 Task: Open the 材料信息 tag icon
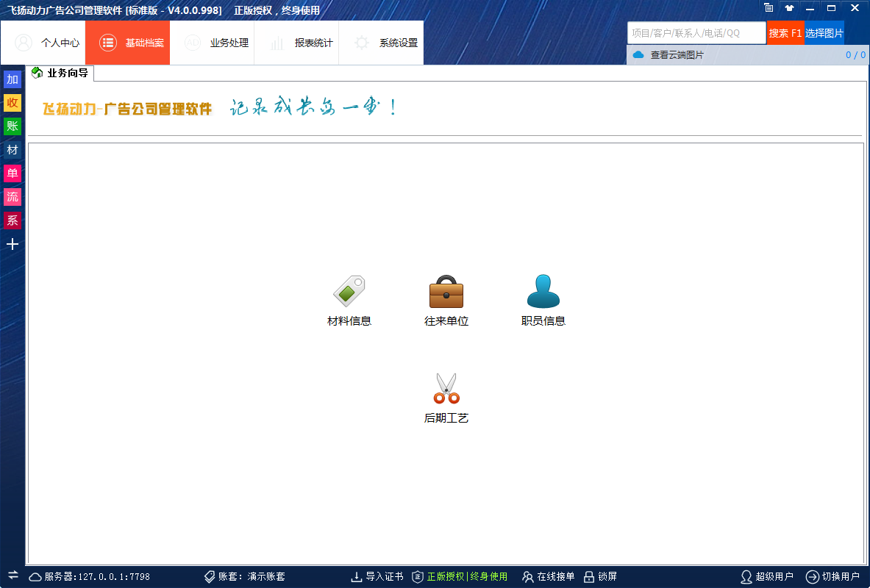coord(349,293)
